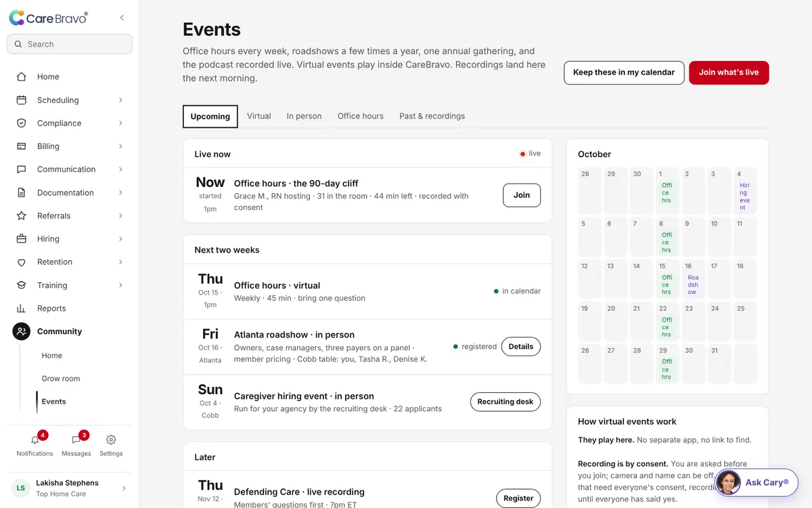Click the Reports bar chart icon
Screen dimensions: 812x508
[22, 308]
